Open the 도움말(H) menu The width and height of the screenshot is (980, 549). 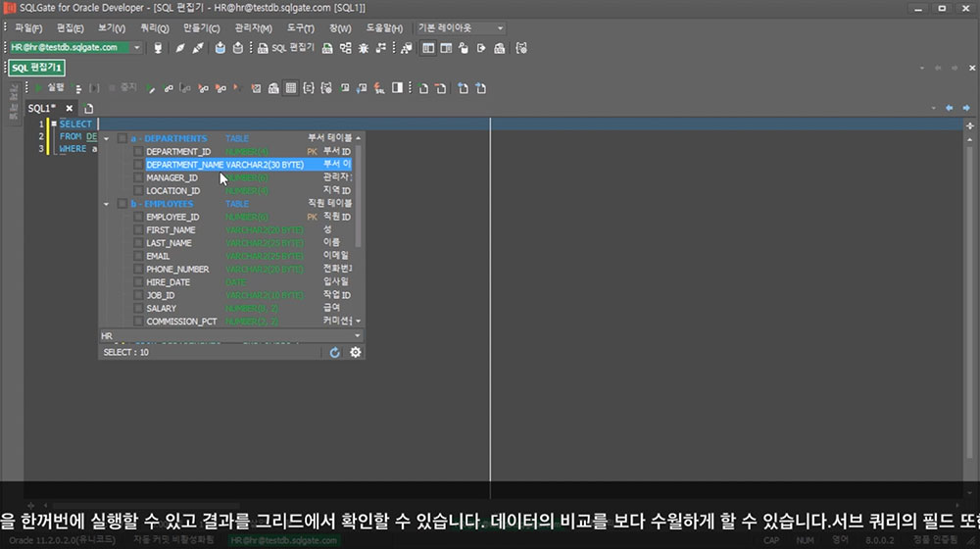(x=384, y=28)
